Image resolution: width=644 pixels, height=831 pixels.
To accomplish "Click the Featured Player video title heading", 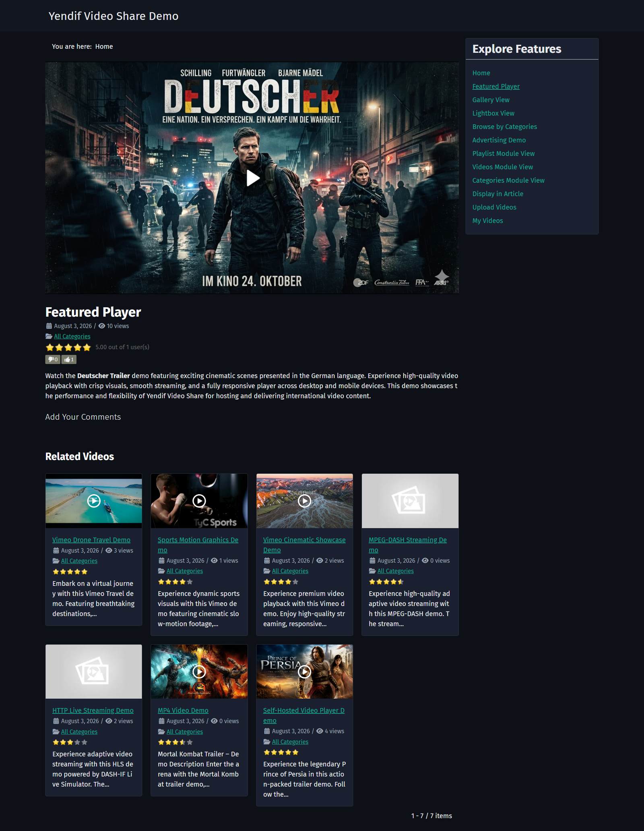I will (93, 312).
